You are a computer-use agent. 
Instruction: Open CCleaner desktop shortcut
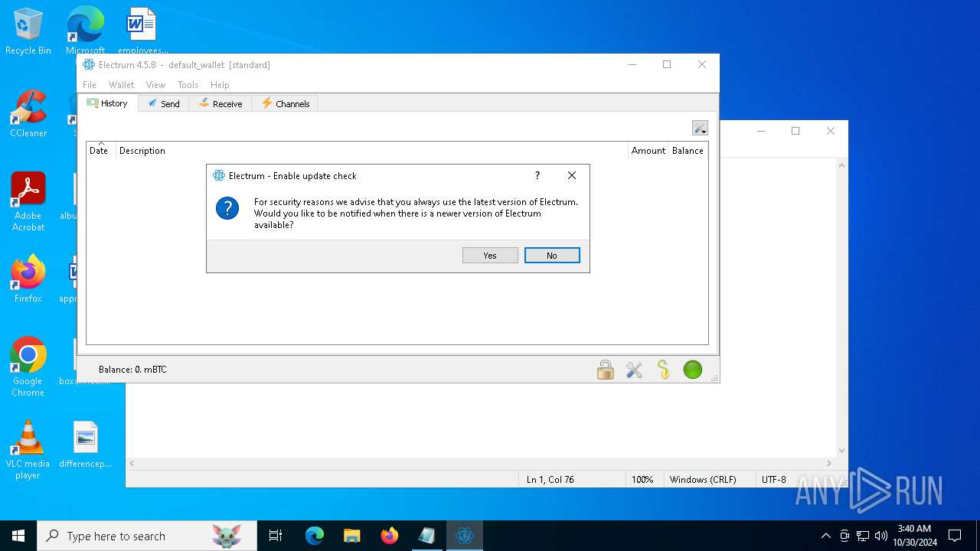pos(28,115)
